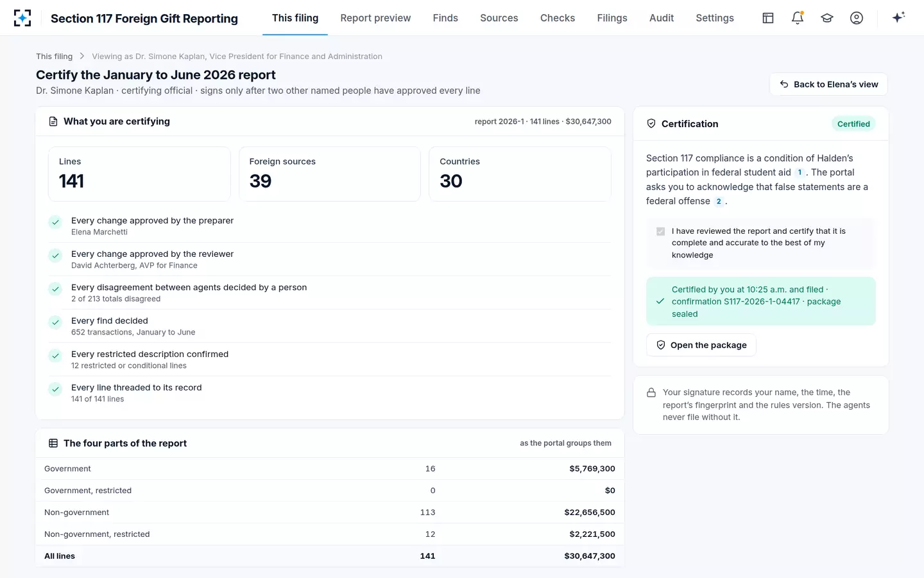This screenshot has height=578, width=924.
Task: Click check icon for reviewer approval row
Action: pos(56,256)
